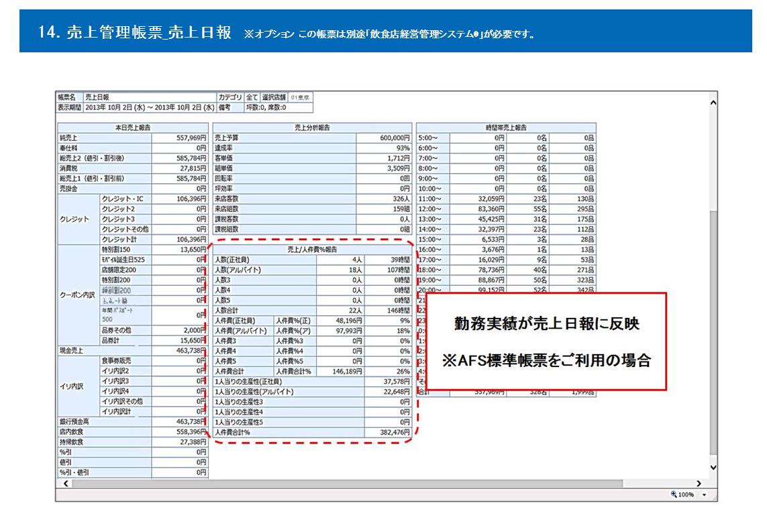Click the vertical scrollbar up arrow

(713, 103)
